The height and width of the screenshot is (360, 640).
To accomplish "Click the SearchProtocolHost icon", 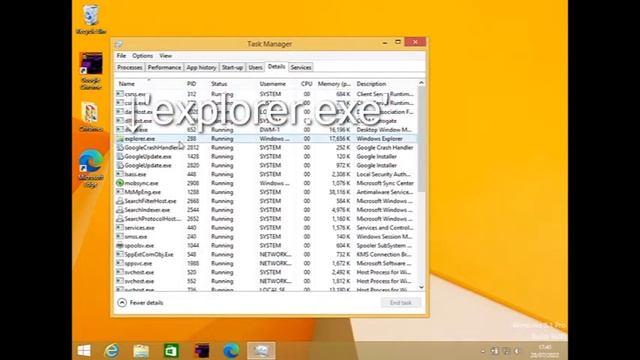I will click(120, 219).
